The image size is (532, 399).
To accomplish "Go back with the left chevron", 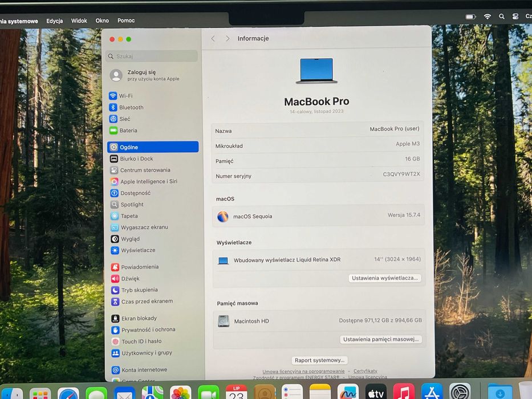I will (213, 39).
